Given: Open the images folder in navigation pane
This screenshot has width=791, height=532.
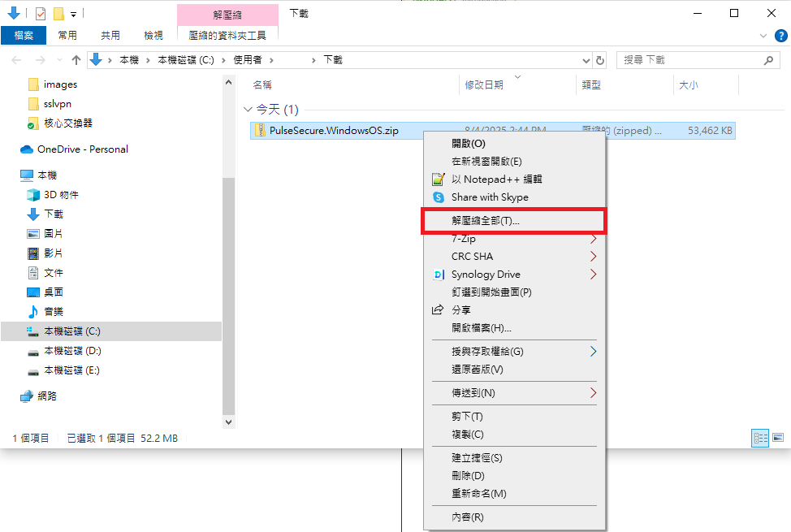Looking at the screenshot, I should coord(60,84).
